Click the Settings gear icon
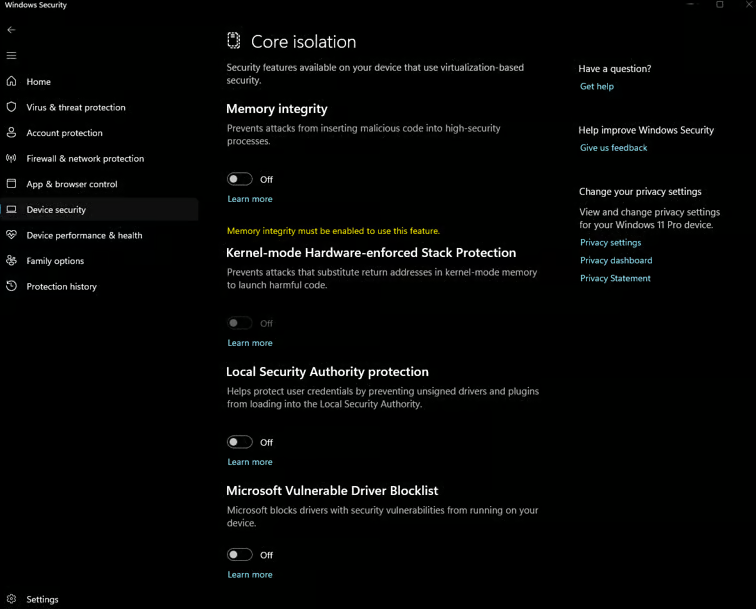 pyautogui.click(x=12, y=599)
